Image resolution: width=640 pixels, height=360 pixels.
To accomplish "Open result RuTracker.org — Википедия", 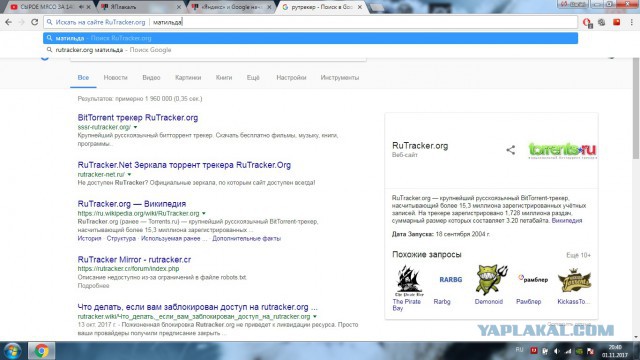I will coord(132,204).
